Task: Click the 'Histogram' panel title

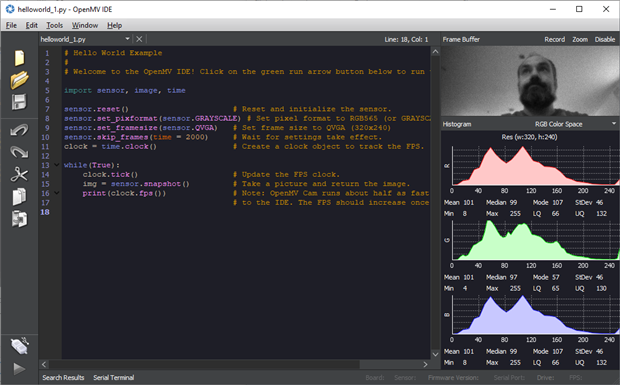Action: (x=457, y=124)
